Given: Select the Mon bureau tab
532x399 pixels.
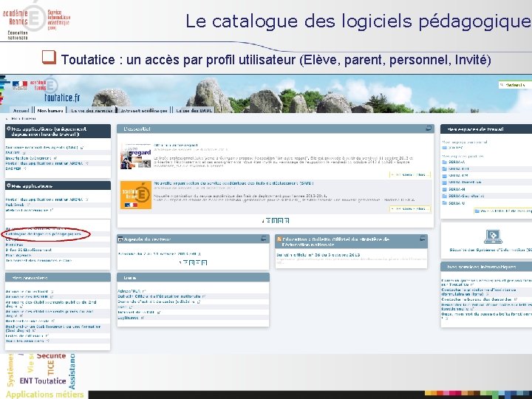Looking at the screenshot, I should pos(50,110).
